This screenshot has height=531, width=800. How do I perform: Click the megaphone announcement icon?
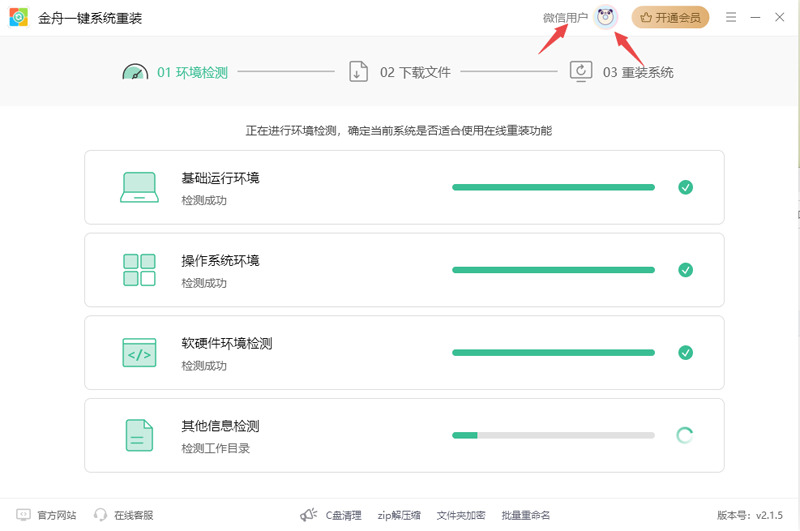308,515
